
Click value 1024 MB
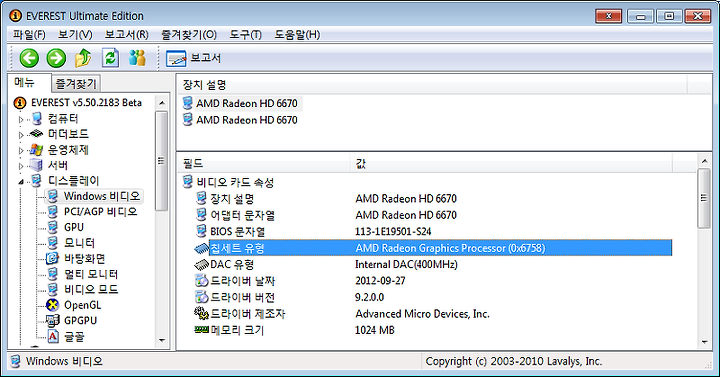[x=375, y=330]
